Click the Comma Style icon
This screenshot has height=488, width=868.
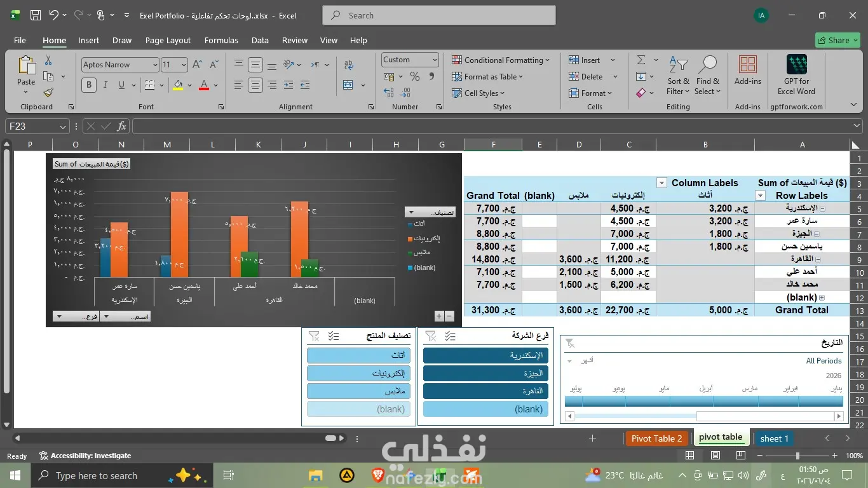coord(431,76)
